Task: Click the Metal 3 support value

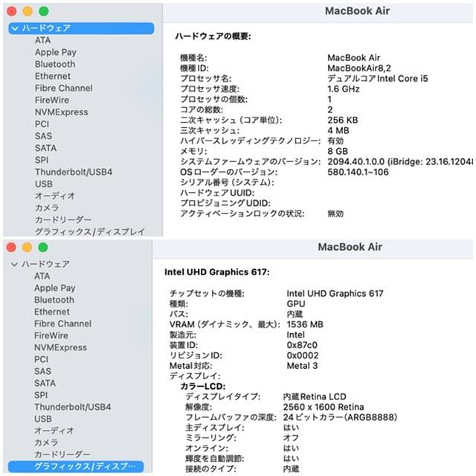Action: click(302, 366)
